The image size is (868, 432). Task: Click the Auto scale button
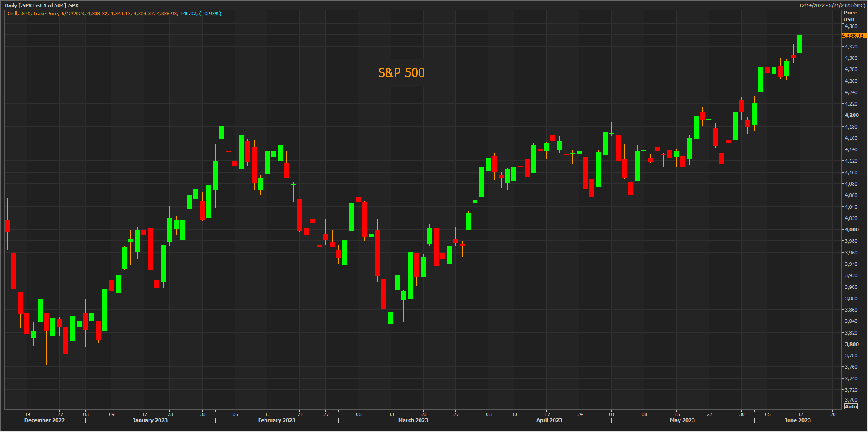(x=851, y=407)
